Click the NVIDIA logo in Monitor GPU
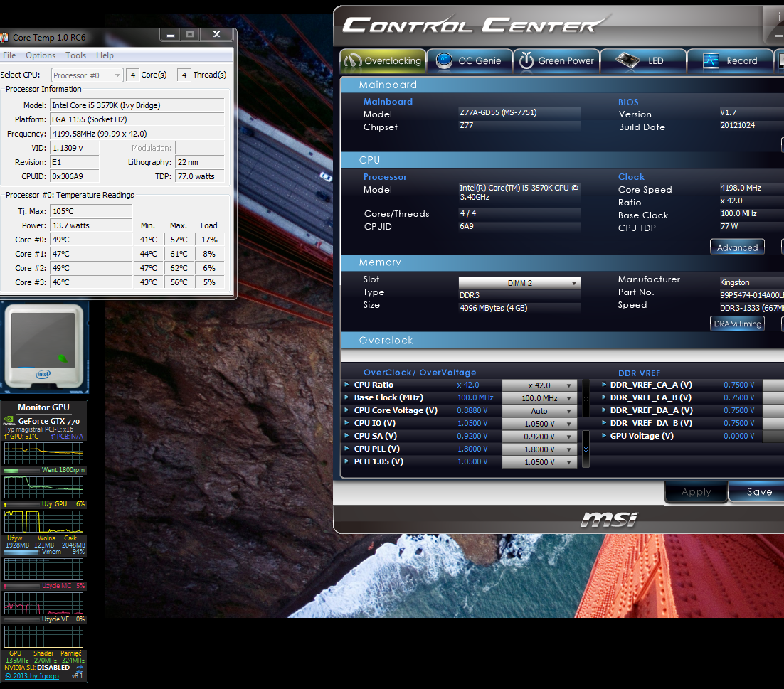Image resolution: width=784 pixels, height=689 pixels. [9, 421]
